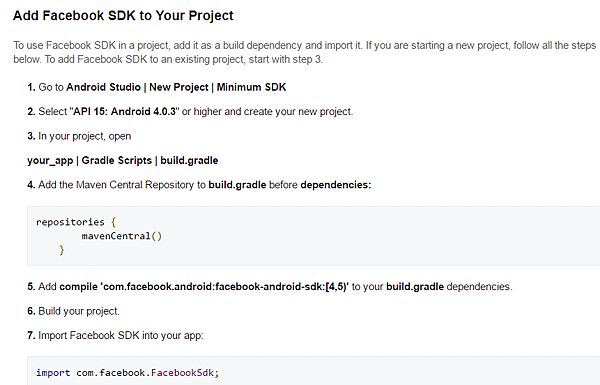Click step 1 'Android Studio' bold text
Image resolution: width=600 pixels, height=385 pixels.
(x=103, y=87)
